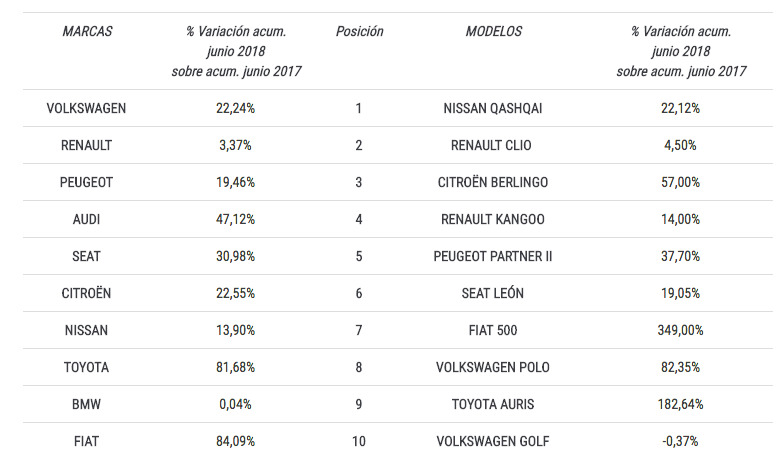This screenshot has height=464, width=777.
Task: Select the -0,37% variation value
Action: [x=680, y=441]
